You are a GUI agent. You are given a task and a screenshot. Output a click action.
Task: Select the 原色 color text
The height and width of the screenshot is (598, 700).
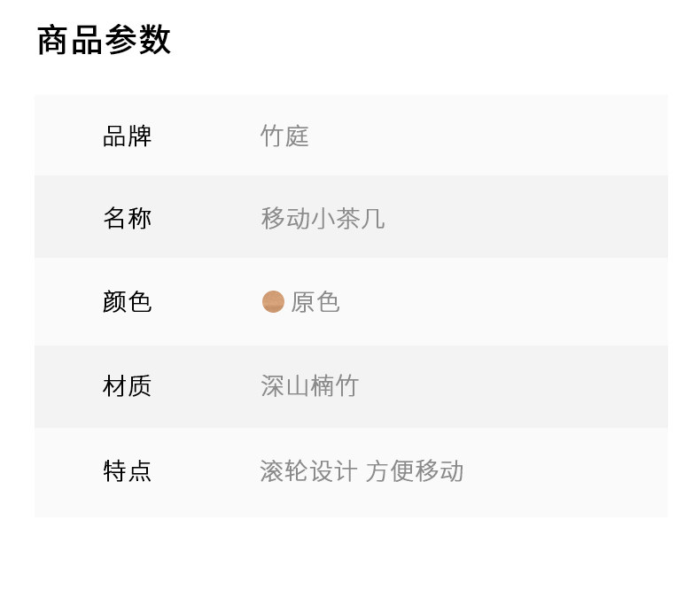(x=315, y=302)
